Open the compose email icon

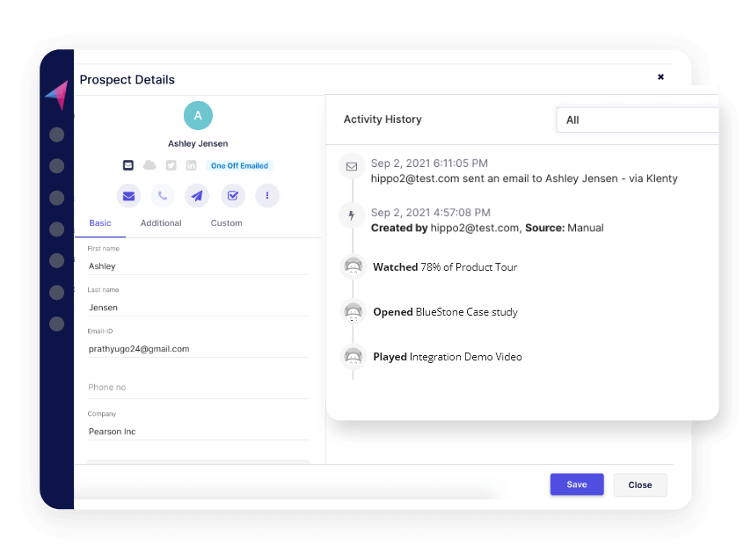128,195
